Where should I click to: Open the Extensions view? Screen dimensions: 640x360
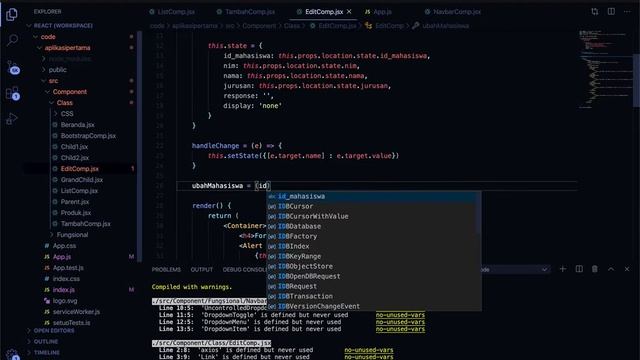12,93
